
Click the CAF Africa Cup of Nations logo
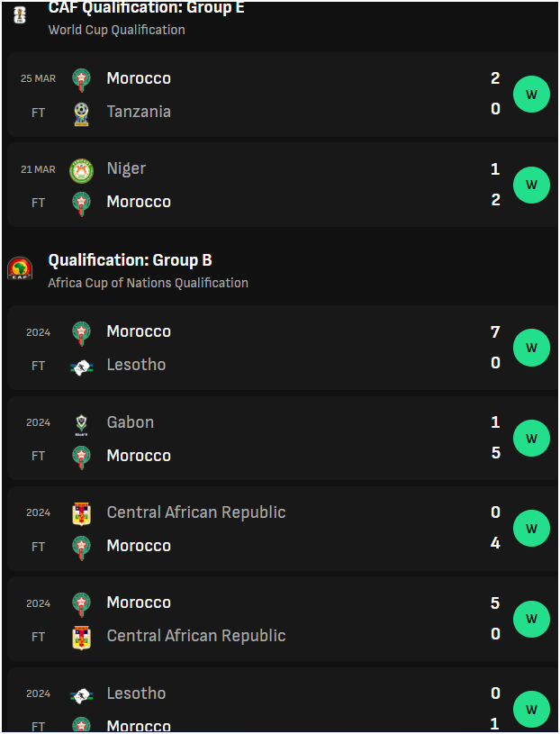[20, 268]
